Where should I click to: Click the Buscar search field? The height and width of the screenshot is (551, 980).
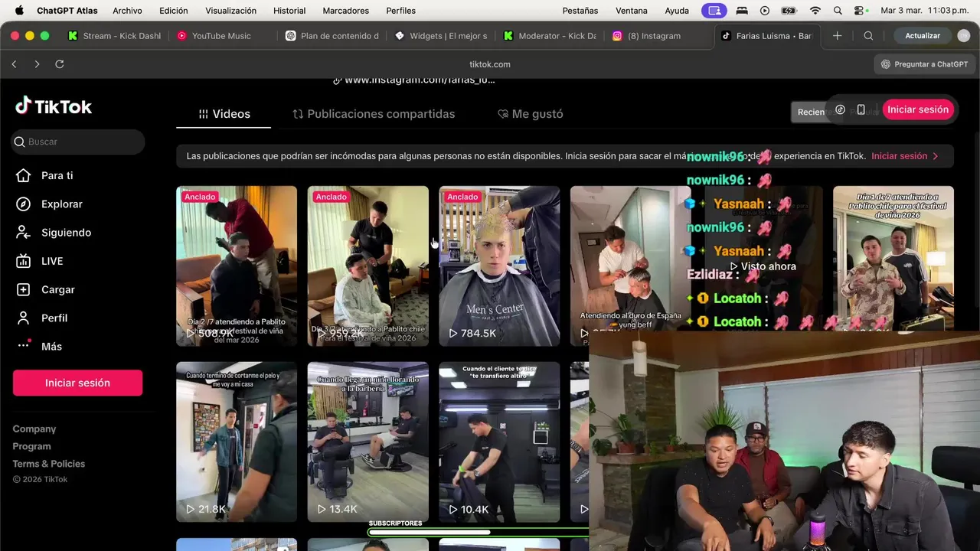click(x=78, y=142)
